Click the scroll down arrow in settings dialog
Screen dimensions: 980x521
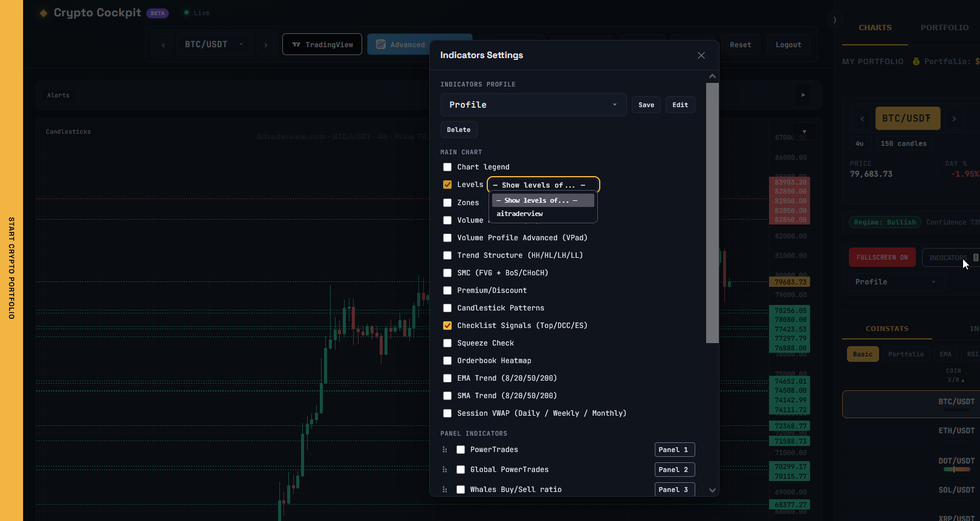(712, 490)
